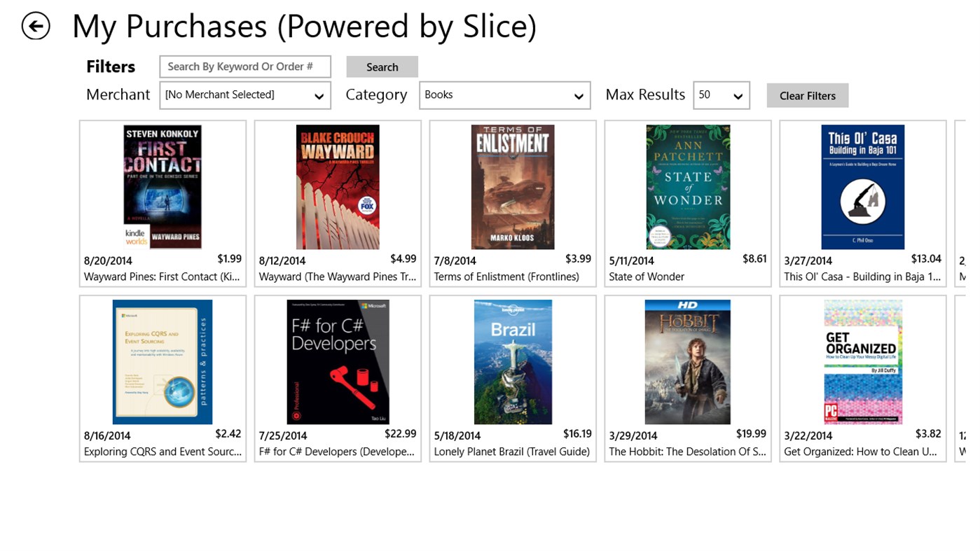980x551 pixels.
Task: Open the F# for C# Developers purchase
Action: tap(338, 362)
